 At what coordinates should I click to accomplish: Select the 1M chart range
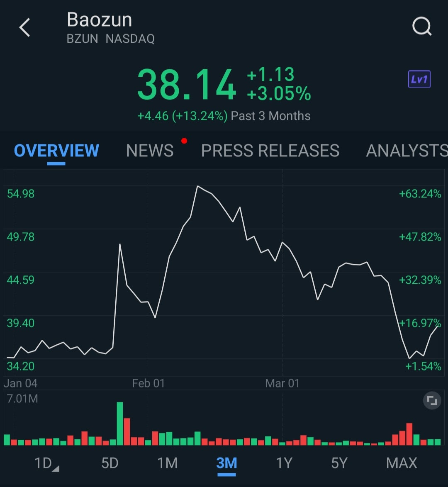[x=168, y=463]
